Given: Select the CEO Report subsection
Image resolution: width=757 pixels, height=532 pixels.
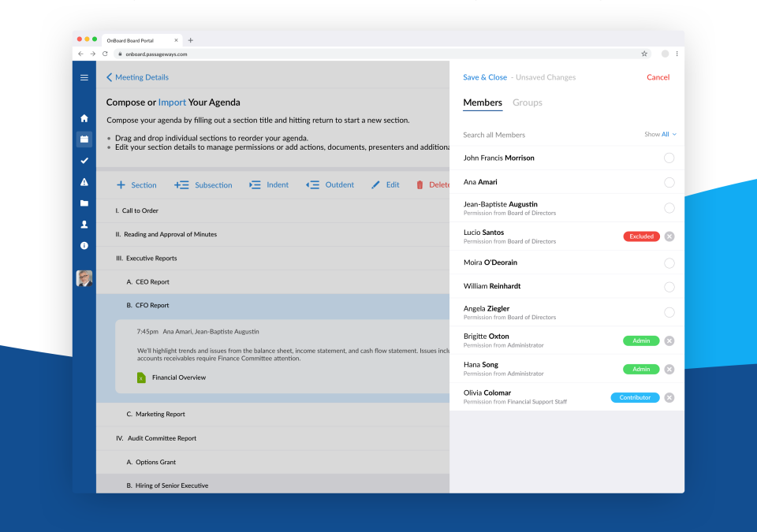Looking at the screenshot, I should click(x=273, y=282).
